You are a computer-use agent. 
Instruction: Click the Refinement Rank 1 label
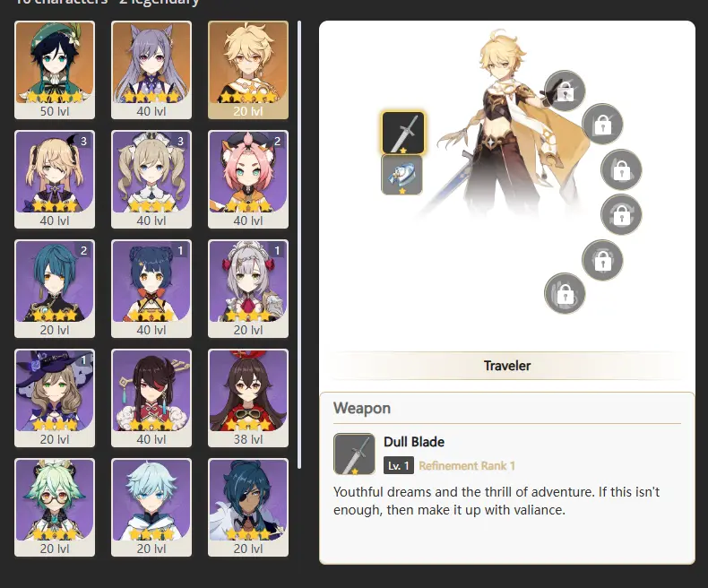[x=467, y=465]
